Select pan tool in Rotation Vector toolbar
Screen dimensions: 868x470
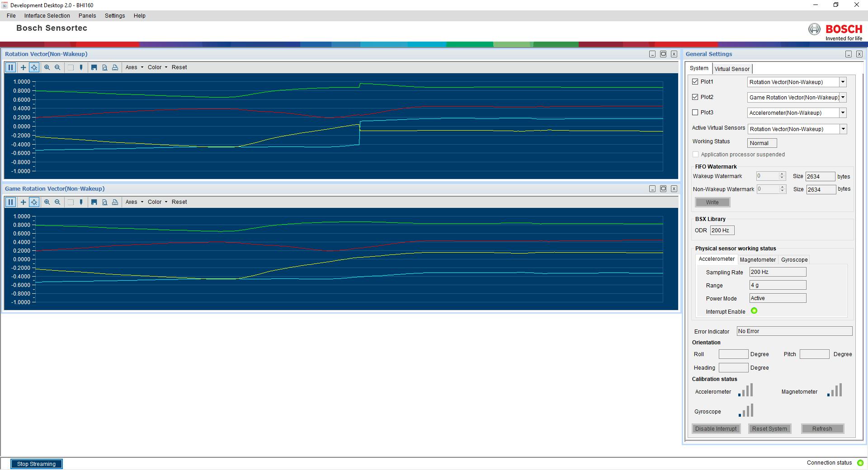23,67
